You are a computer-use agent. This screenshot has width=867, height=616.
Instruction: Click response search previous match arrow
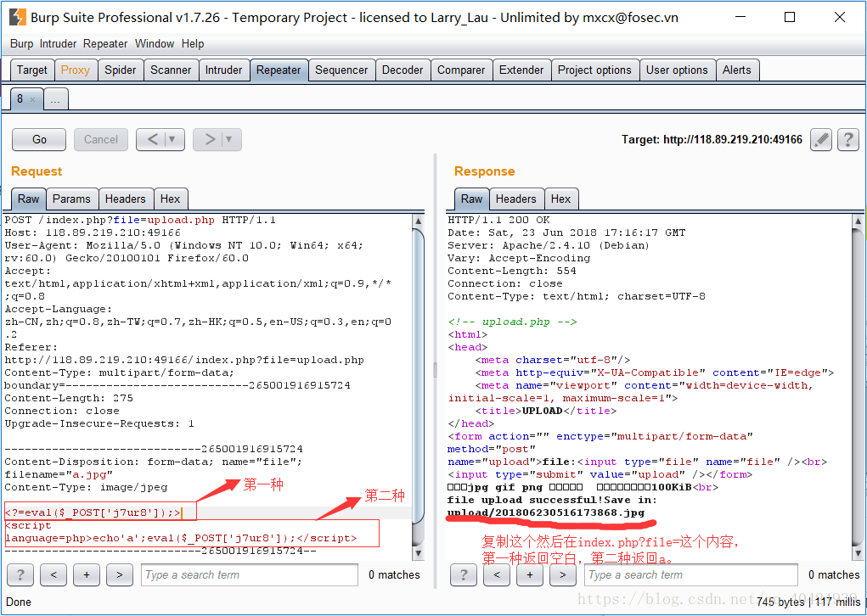tap(497, 574)
